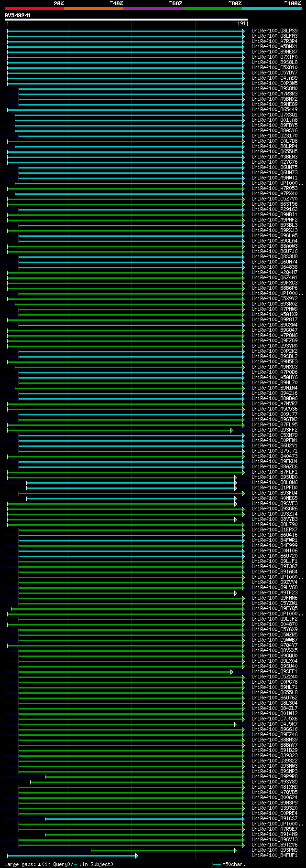Click label UniRef100_O64838
This screenshot has height=868, width=306.
click(x=274, y=267)
